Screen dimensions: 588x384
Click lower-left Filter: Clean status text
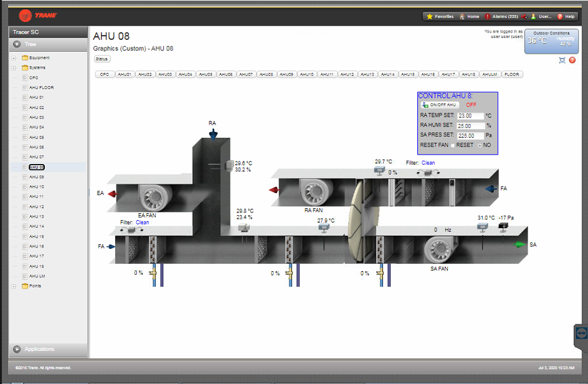[135, 222]
